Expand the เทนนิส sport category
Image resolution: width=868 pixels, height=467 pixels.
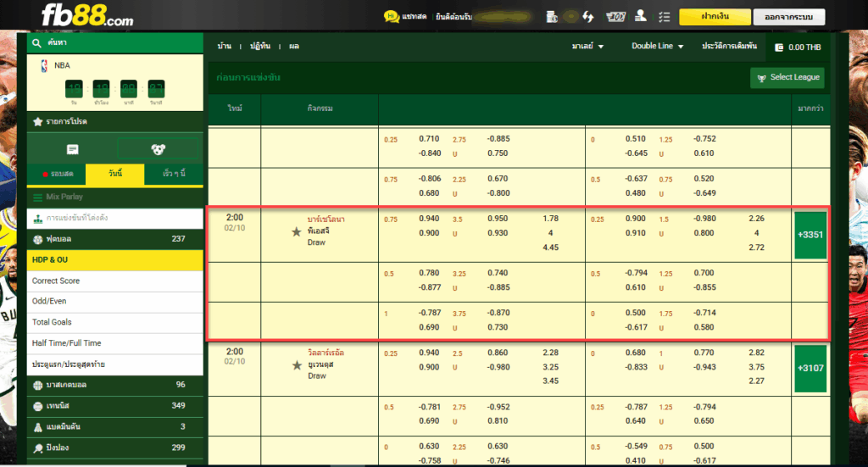click(115, 406)
